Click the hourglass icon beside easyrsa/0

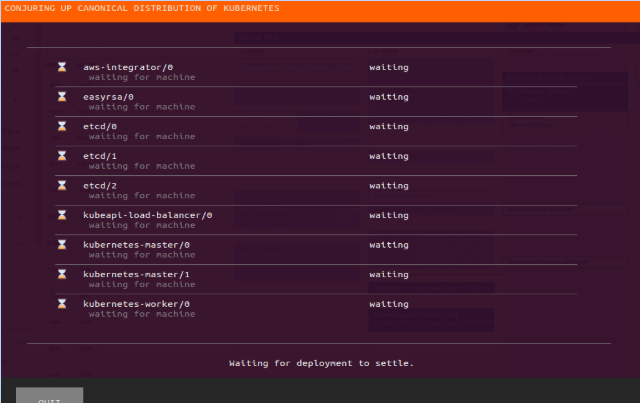[x=62, y=96]
